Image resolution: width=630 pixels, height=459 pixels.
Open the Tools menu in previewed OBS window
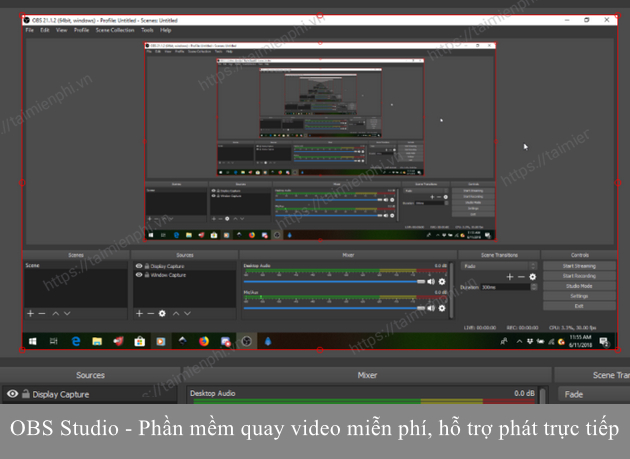point(147,30)
